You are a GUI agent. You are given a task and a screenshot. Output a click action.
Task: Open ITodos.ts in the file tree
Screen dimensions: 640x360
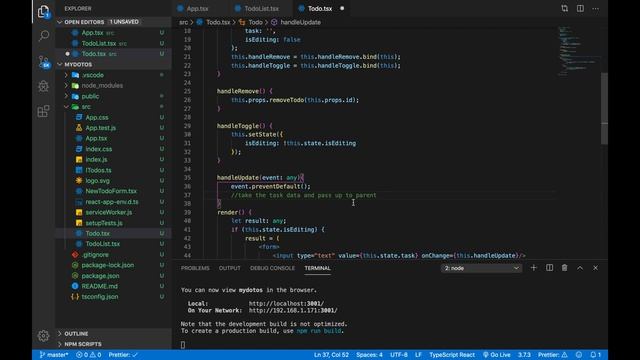click(98, 170)
